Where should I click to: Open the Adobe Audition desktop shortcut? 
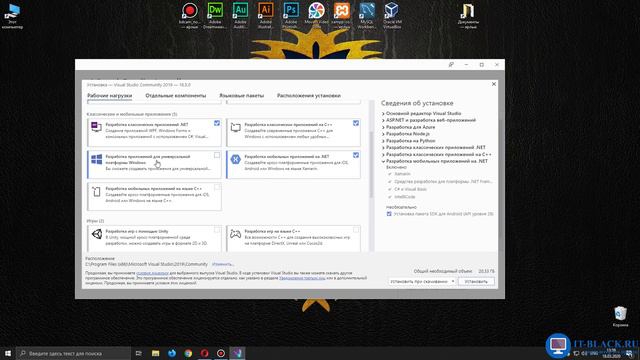240,15
